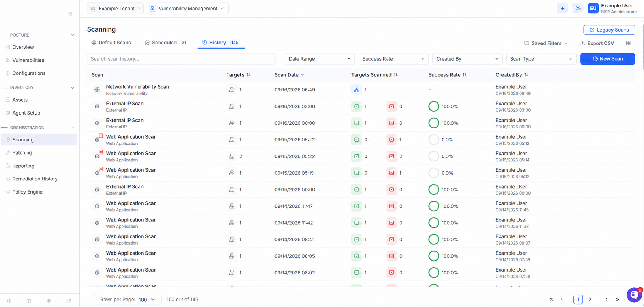Sort by Created By column

[x=526, y=75]
